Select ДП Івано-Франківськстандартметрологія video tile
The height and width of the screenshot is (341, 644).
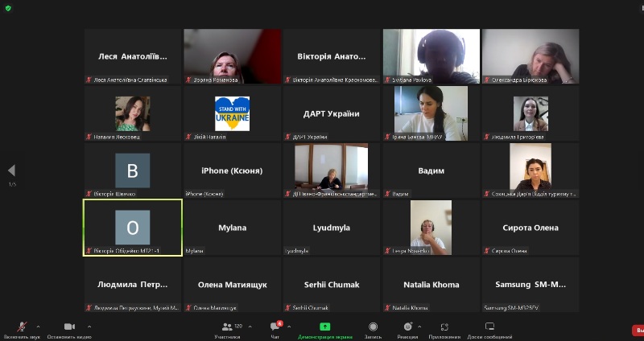[332, 170]
